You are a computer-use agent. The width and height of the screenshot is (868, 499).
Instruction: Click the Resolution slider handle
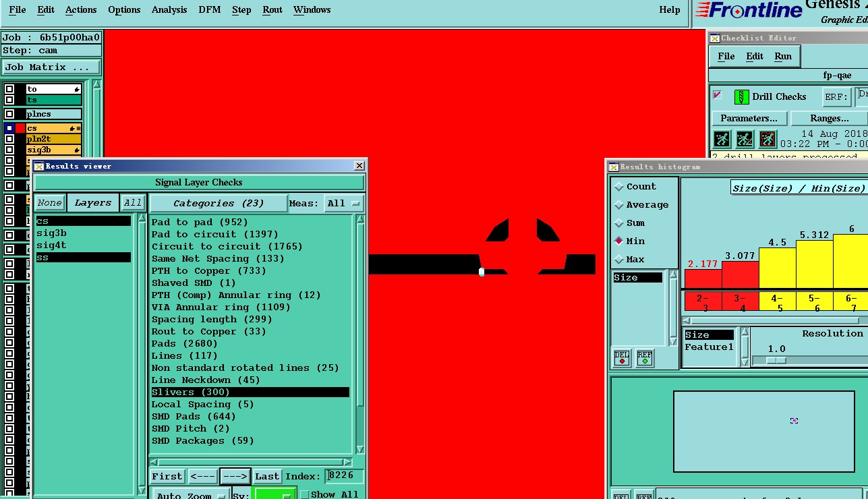tap(776, 360)
